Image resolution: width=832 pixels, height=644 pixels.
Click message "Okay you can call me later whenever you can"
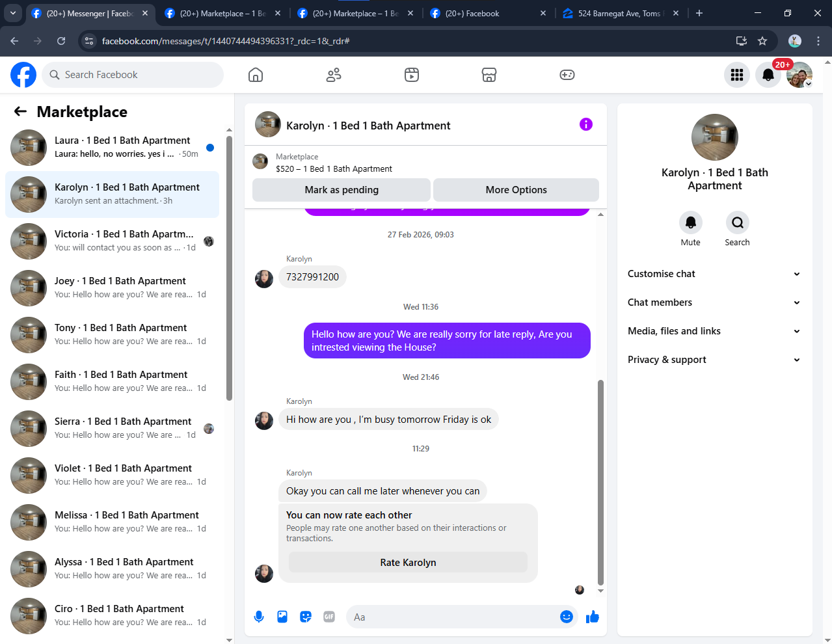click(x=382, y=491)
